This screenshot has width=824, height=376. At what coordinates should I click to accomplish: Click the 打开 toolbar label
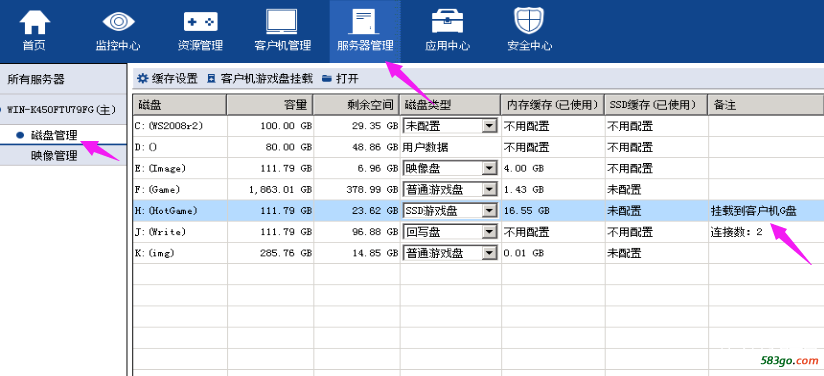pos(347,79)
